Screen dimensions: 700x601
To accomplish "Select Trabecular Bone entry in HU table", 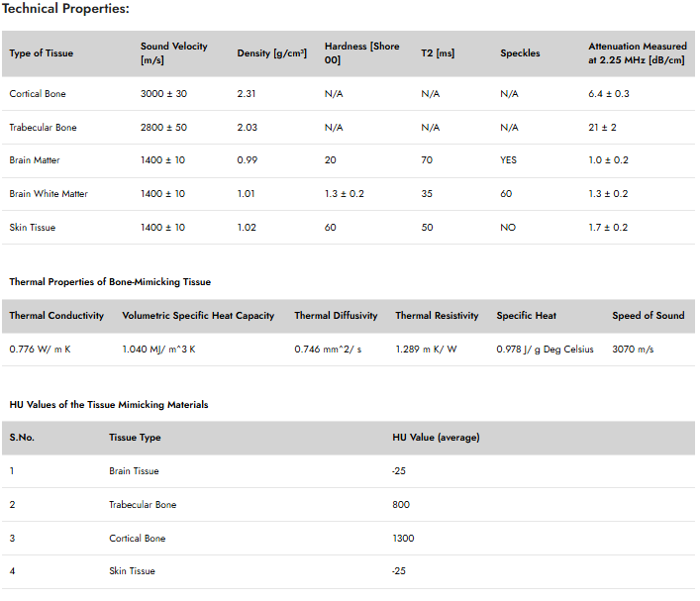I will coord(143,505).
